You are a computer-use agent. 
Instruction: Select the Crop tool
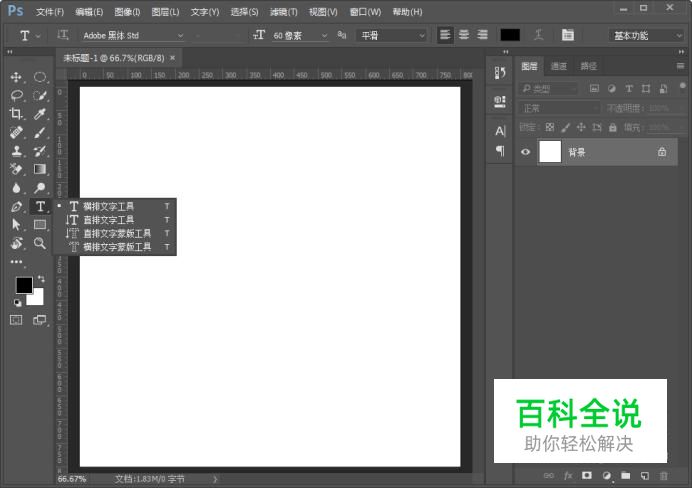(x=16, y=114)
